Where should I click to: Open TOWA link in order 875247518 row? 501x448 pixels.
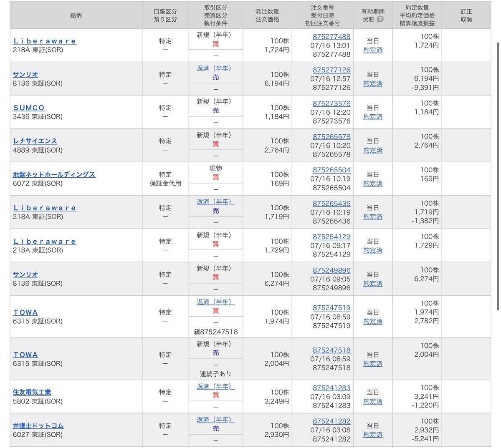pos(25,355)
